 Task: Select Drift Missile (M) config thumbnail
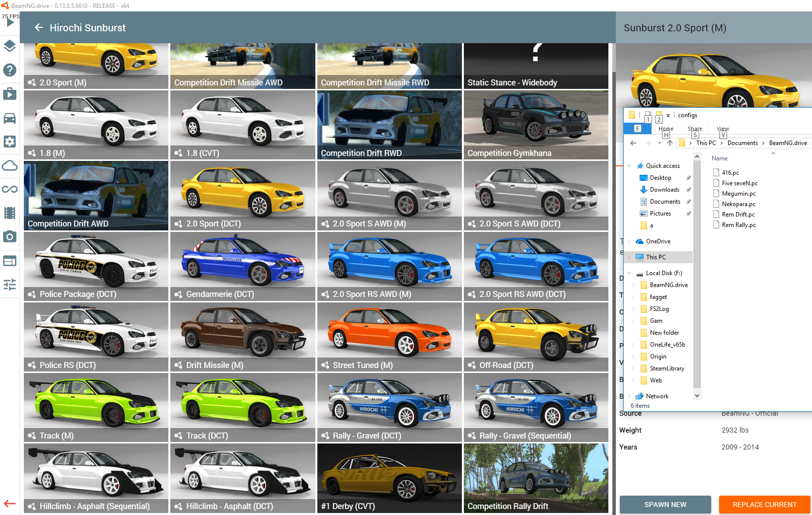click(243, 337)
